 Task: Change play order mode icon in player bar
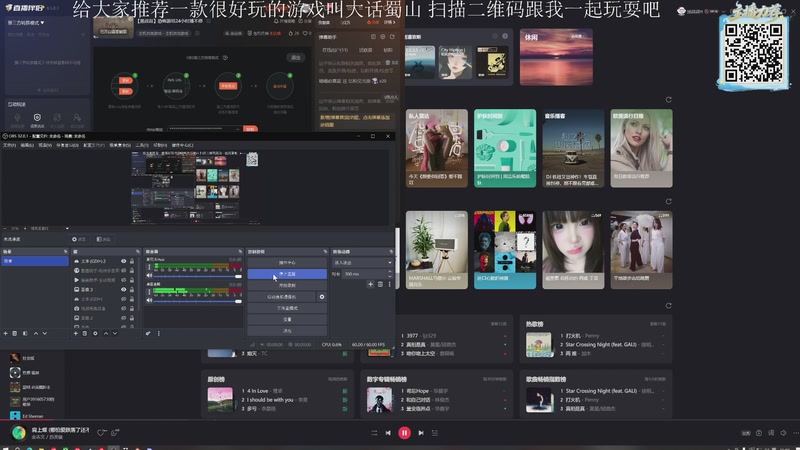pos(374,433)
